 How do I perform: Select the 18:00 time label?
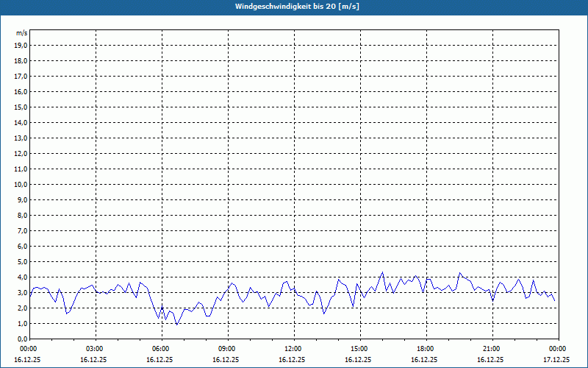coord(426,348)
